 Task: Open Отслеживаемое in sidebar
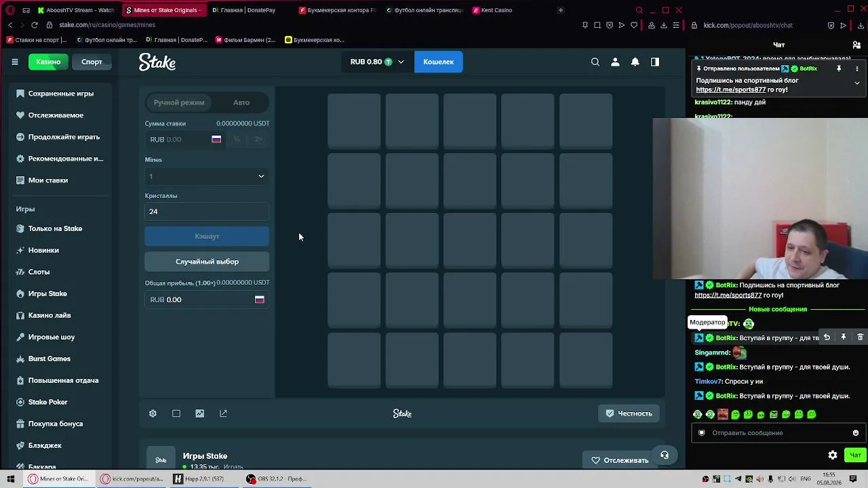pos(56,115)
